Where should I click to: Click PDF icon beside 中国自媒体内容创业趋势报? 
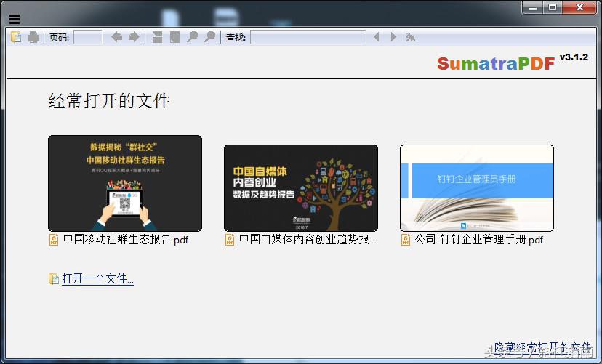coord(230,240)
